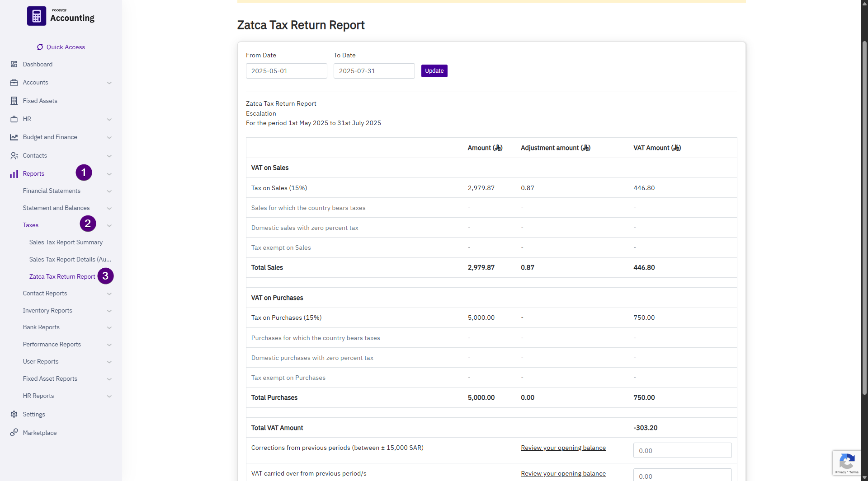Click the Contacts people icon

tap(14, 155)
